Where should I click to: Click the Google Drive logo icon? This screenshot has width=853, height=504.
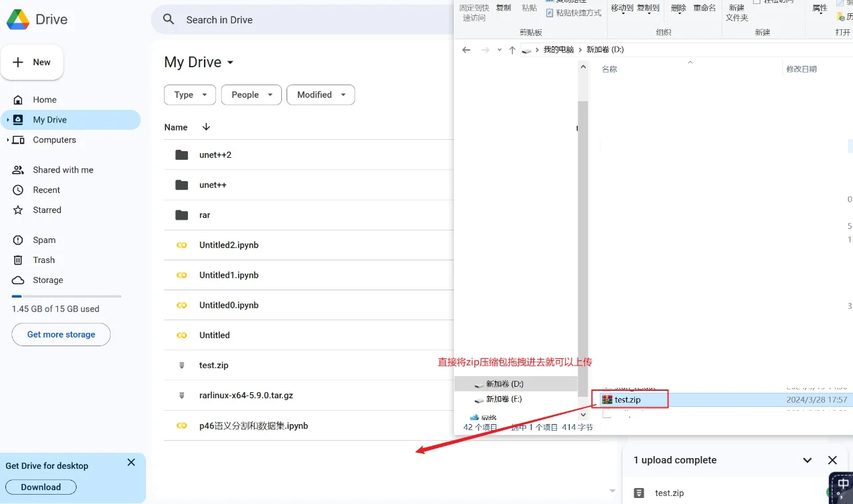[x=18, y=20]
